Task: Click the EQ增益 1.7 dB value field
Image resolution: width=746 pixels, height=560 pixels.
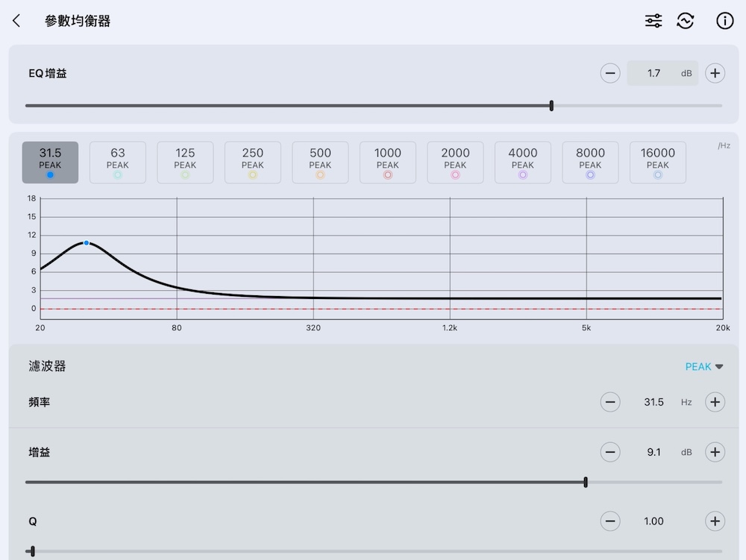Action: [662, 73]
